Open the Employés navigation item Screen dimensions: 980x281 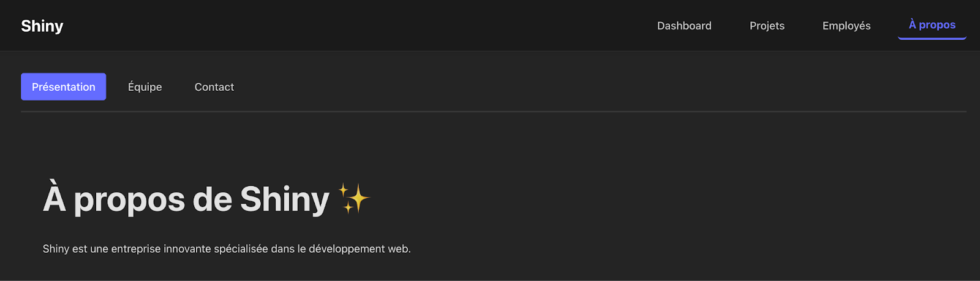(x=846, y=26)
